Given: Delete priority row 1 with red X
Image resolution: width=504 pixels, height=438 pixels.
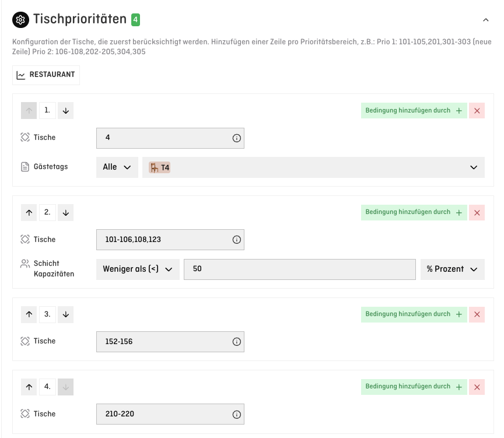Looking at the screenshot, I should click(477, 110).
